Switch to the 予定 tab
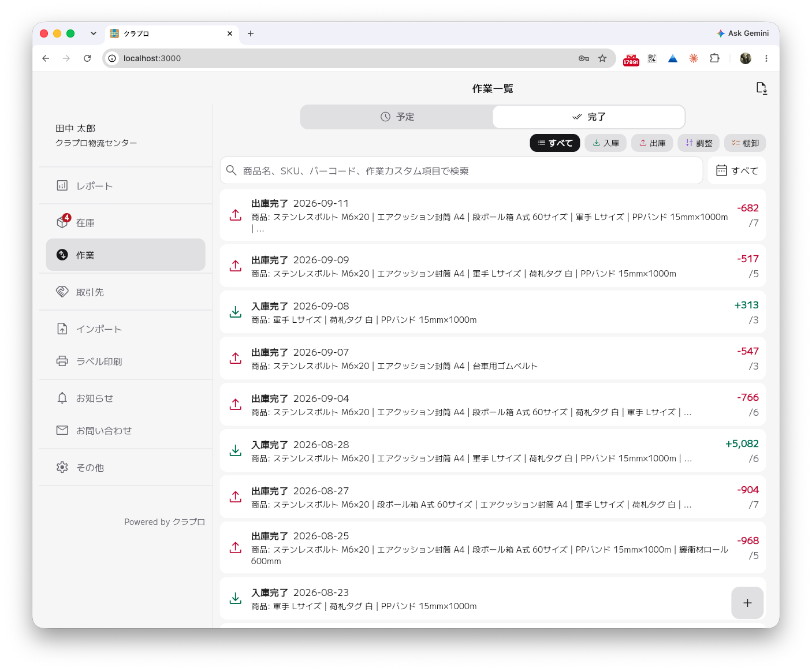Viewport: 812px width, 671px height. 397,117
